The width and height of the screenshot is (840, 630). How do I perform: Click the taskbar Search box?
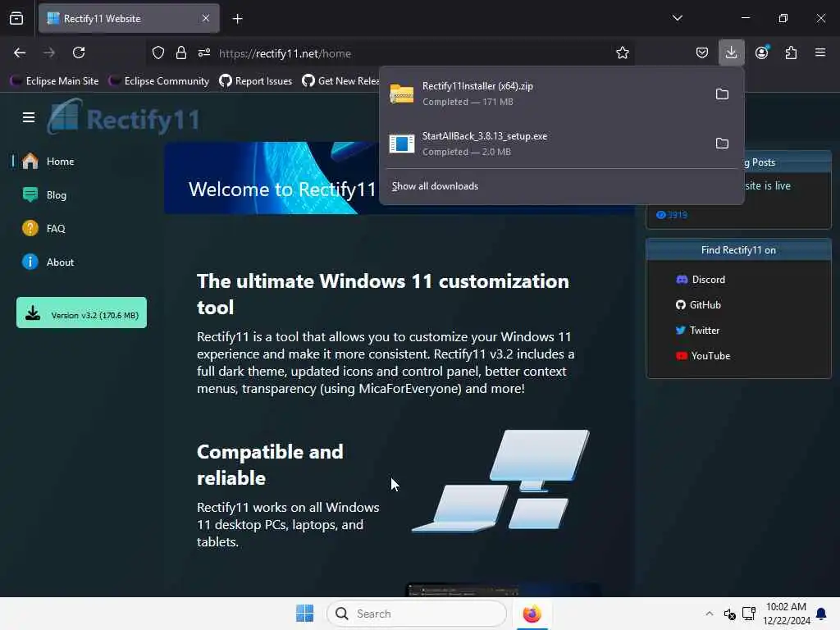tap(416, 614)
